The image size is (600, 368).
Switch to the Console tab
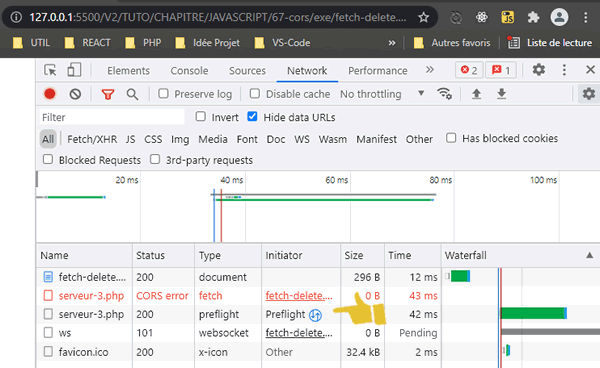coord(189,71)
